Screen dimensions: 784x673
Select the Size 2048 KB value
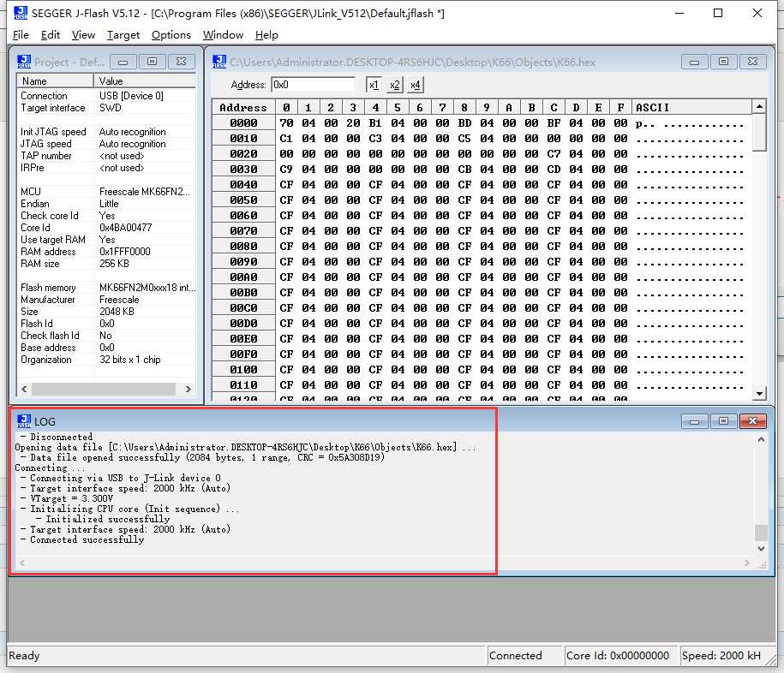click(x=117, y=312)
